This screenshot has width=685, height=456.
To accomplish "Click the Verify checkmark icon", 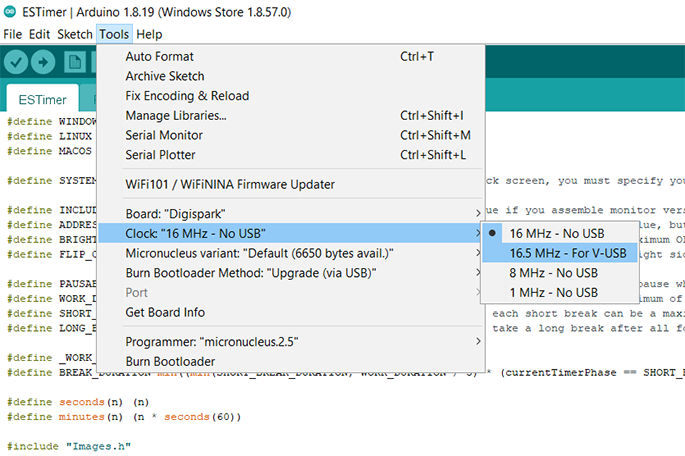I will tap(16, 62).
